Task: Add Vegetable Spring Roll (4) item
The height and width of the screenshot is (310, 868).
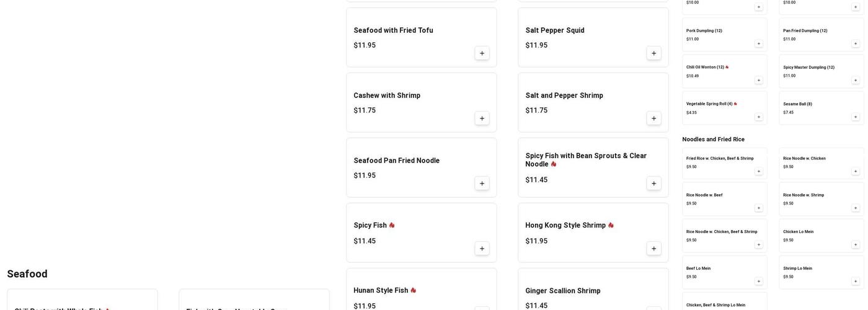Action: [x=758, y=117]
